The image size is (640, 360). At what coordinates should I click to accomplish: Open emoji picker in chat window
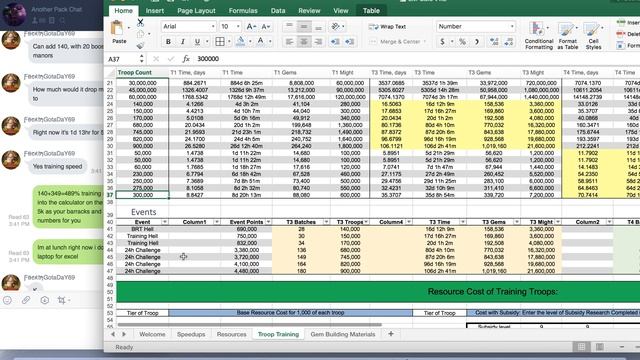click(7, 300)
